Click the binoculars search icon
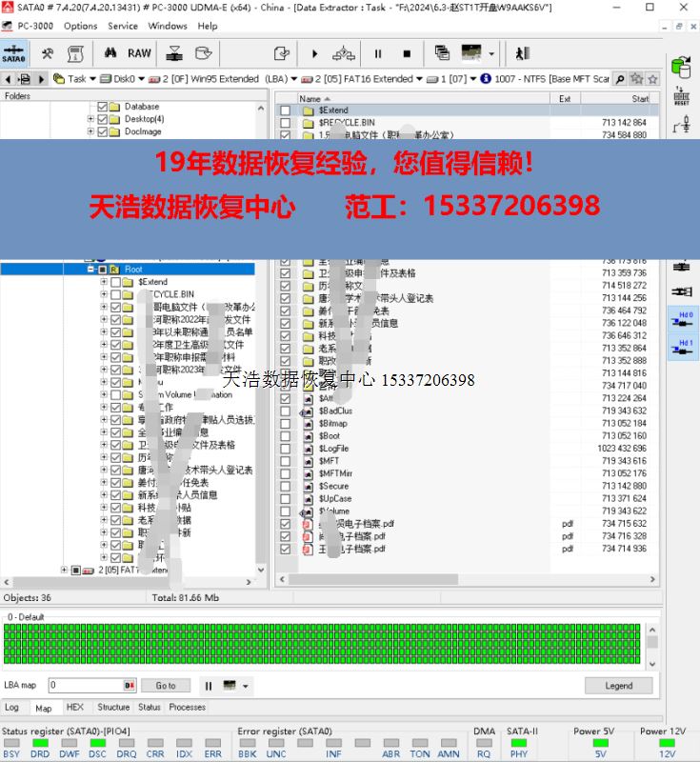Screen dimensions: 700x762 coord(110,53)
